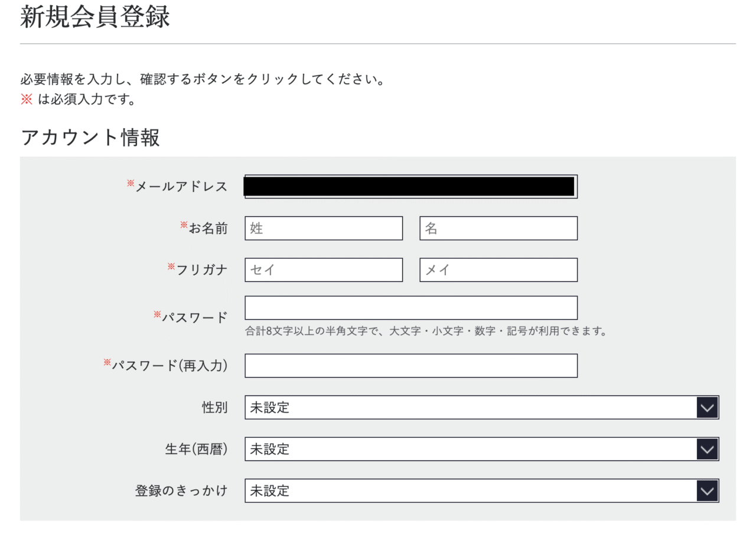756x539 pixels.
Task: Click the chevron arrow icon on 性別 selector
Action: coord(707,408)
